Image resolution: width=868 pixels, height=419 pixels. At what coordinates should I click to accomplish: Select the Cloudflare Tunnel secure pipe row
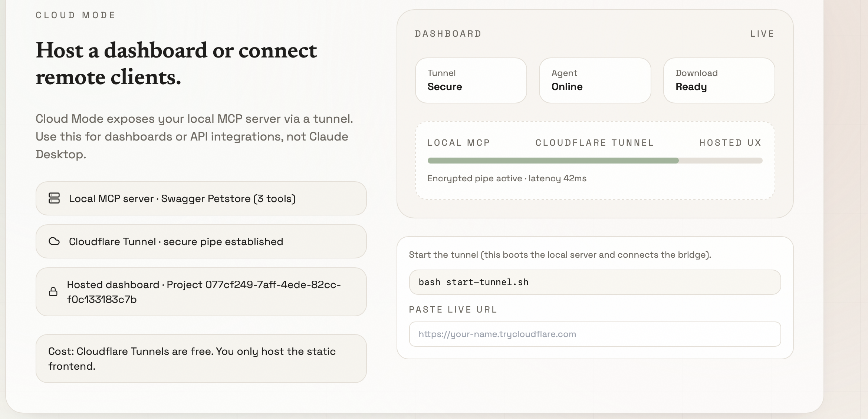[x=201, y=241]
